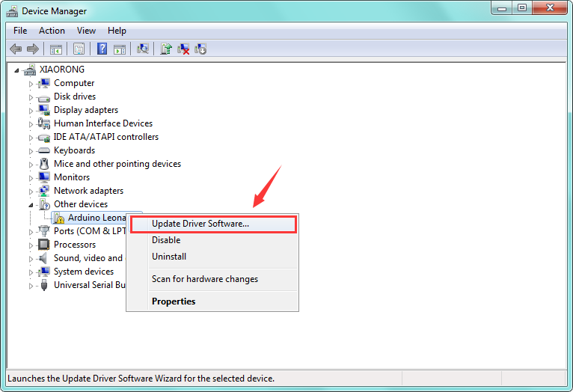Open the View menu
This screenshot has width=573, height=392.
click(x=86, y=31)
